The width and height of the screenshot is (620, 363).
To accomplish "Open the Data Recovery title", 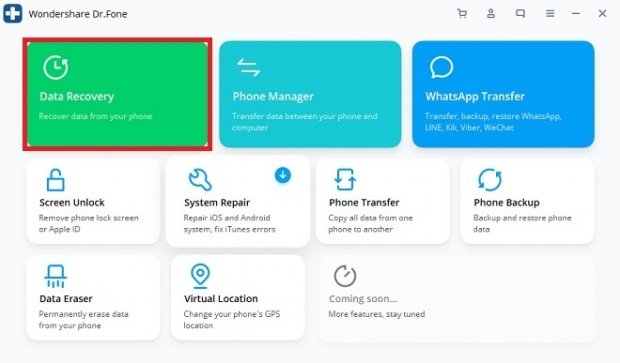I will click(77, 96).
